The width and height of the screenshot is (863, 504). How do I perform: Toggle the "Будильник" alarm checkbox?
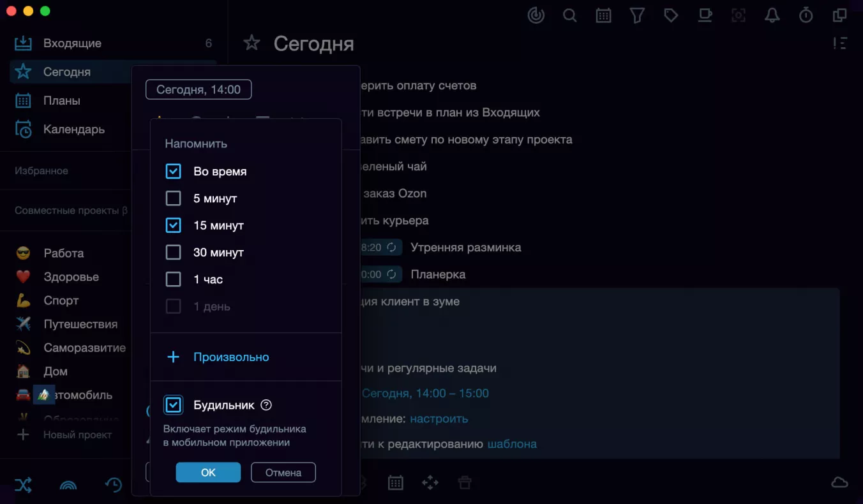(x=173, y=405)
